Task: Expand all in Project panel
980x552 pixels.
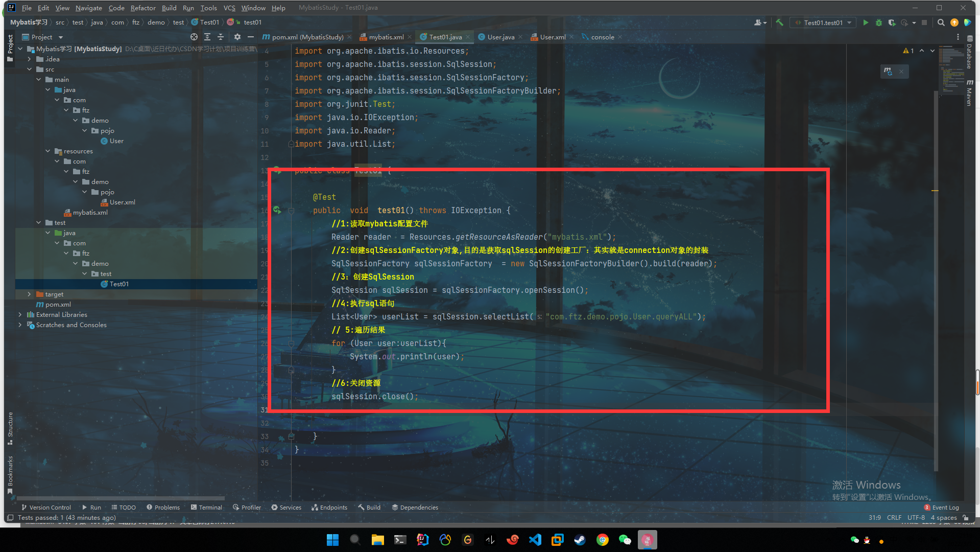Action: click(207, 37)
